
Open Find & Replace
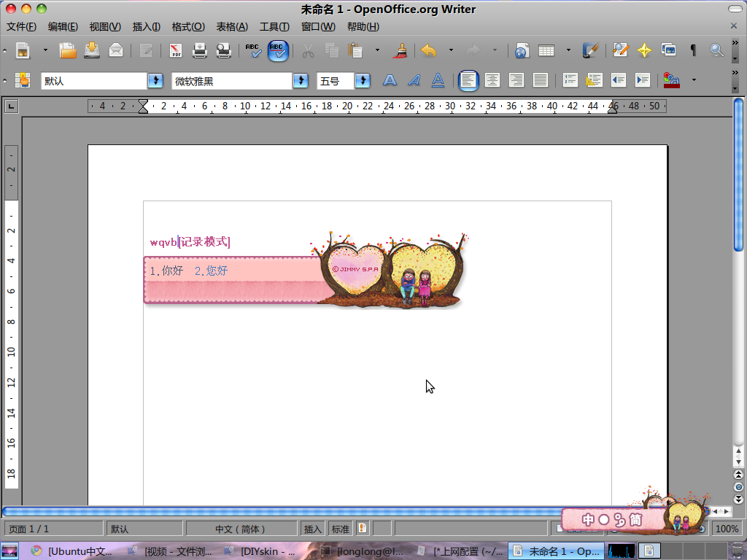click(620, 50)
